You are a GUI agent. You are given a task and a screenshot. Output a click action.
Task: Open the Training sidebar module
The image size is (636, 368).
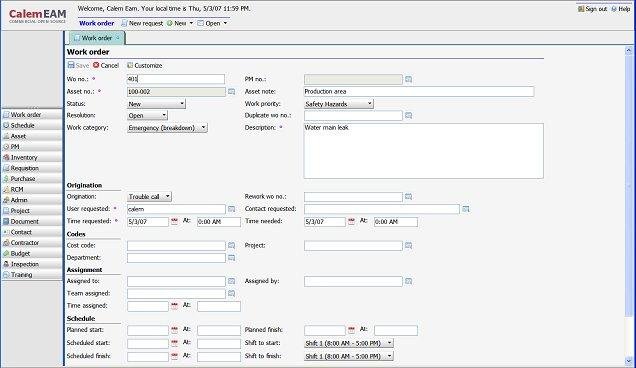pyautogui.click(x=32, y=275)
